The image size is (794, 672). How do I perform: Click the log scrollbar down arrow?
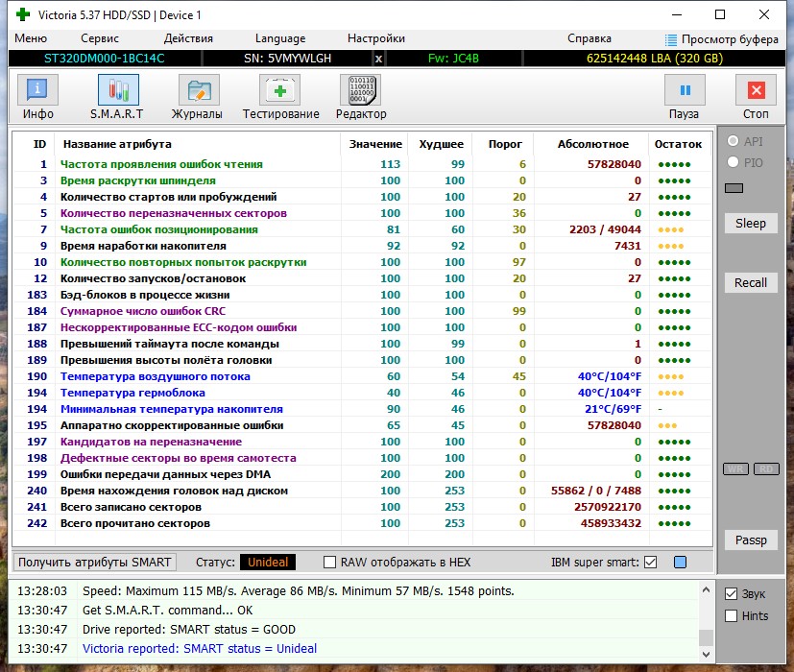(x=707, y=655)
